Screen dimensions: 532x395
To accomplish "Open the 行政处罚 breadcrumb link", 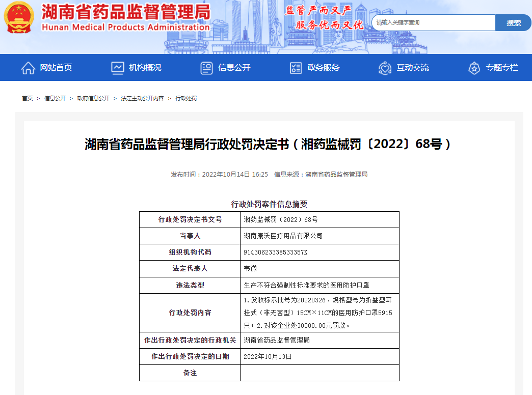I will click(186, 98).
